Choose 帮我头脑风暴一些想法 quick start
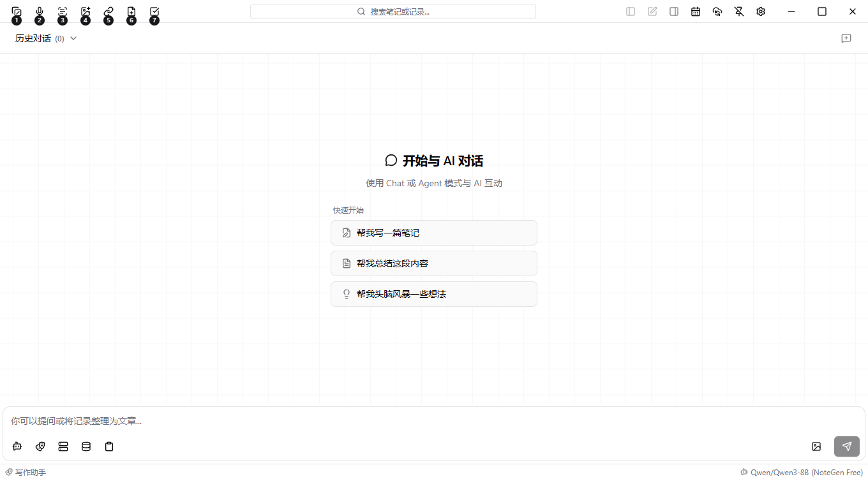Screen dimensions: 868x479 click(x=434, y=294)
